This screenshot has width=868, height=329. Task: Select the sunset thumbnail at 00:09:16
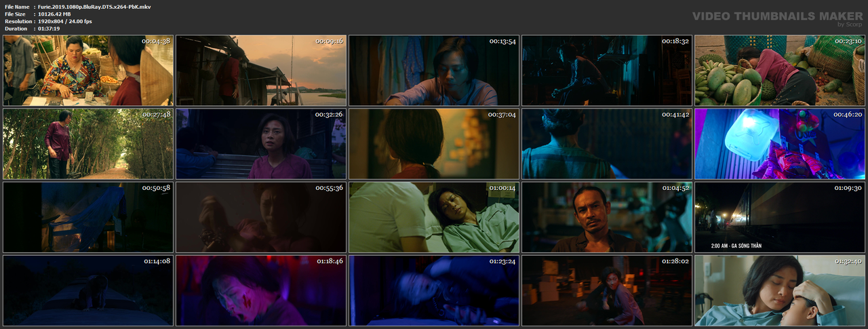point(261,71)
